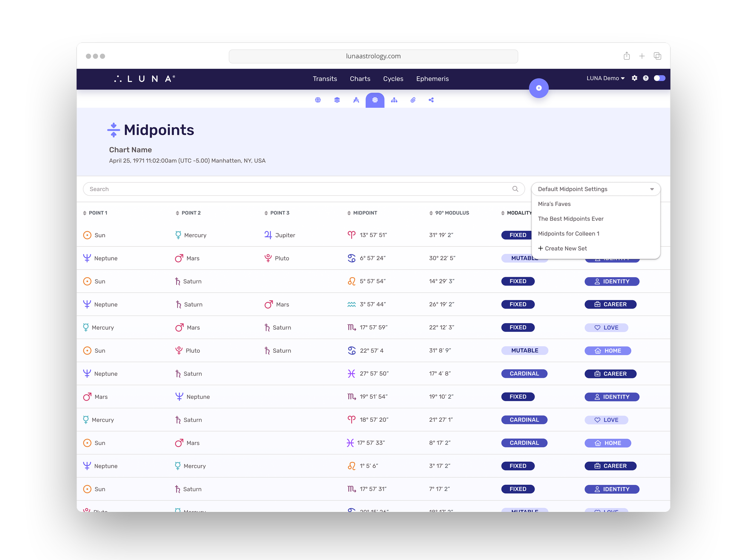This screenshot has width=747, height=560.
Task: Open the Transits nav item
Action: tap(324, 79)
